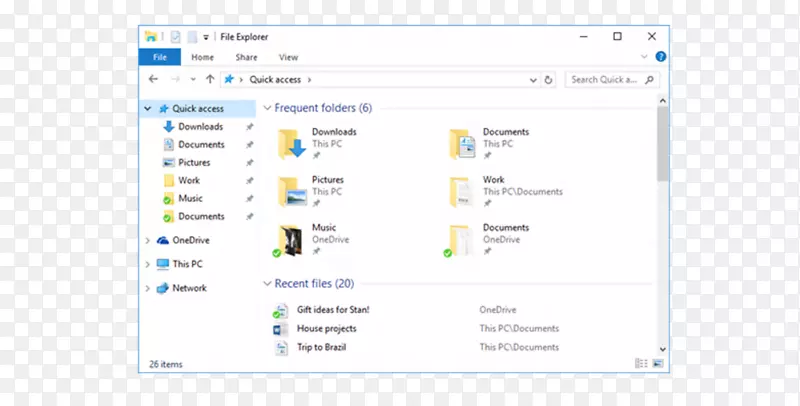Click the pin icon beside sidebar Pictures

(x=249, y=163)
